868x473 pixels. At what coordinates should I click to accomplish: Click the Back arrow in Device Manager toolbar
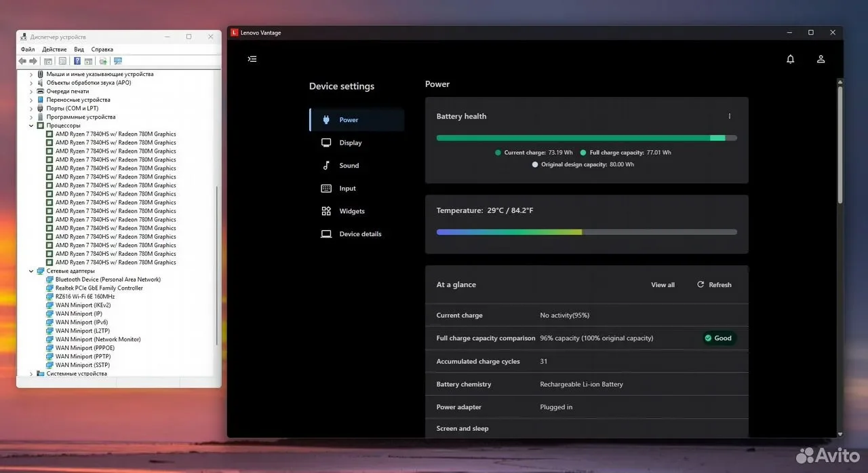pos(22,61)
